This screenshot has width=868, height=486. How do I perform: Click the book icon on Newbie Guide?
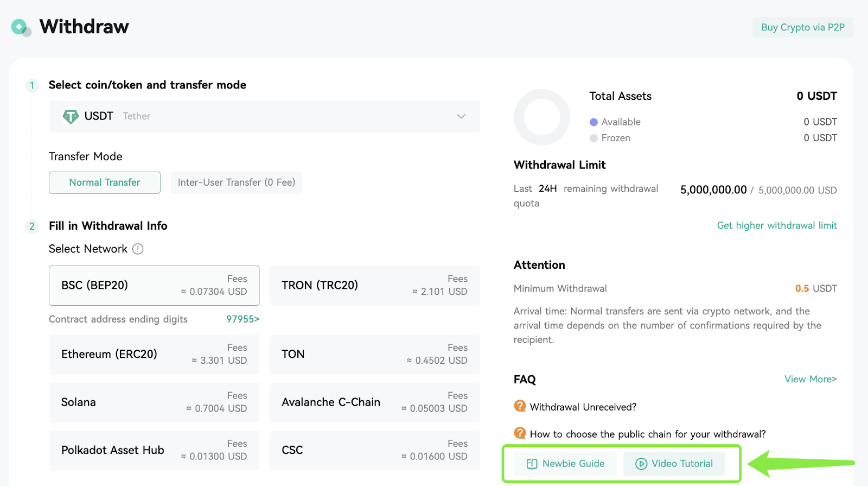click(x=532, y=464)
